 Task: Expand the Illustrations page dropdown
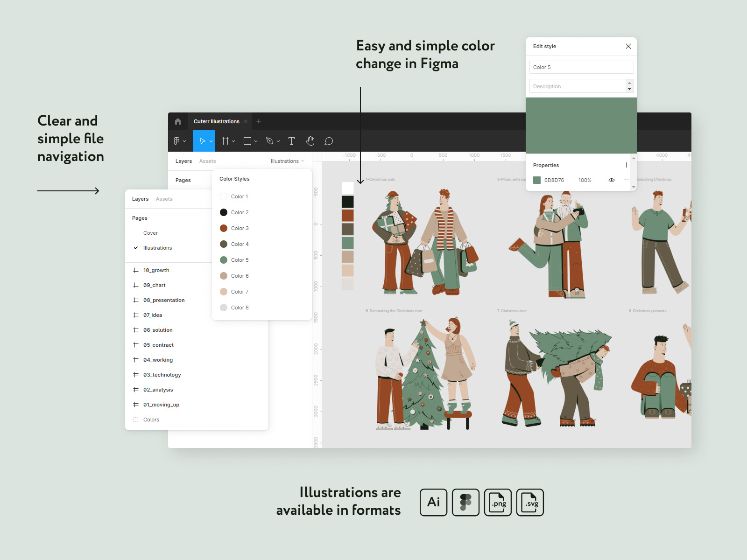287,161
